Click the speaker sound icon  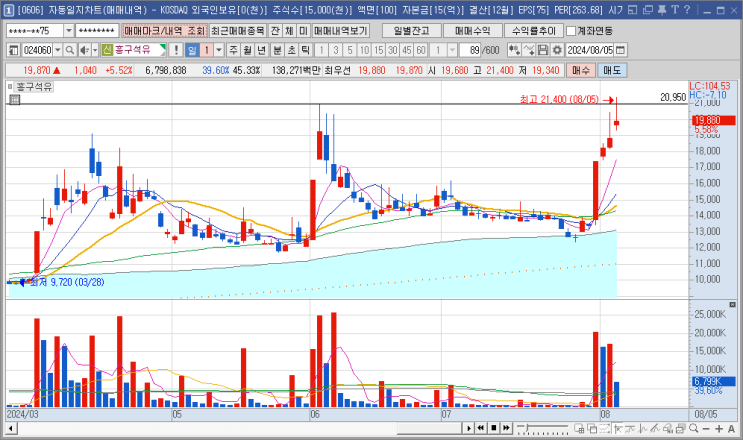(84, 50)
